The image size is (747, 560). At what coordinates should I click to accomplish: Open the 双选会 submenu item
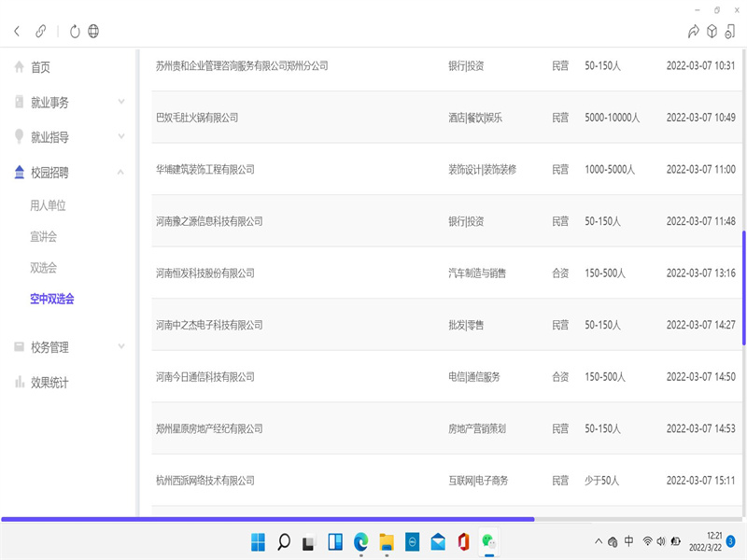tap(43, 268)
